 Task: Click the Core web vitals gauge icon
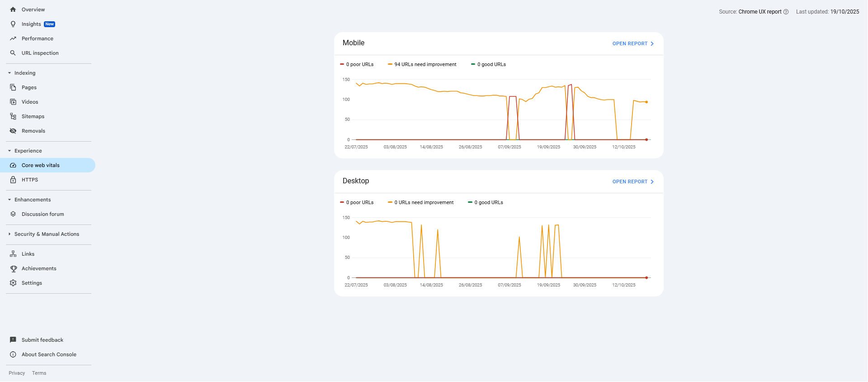[x=13, y=165]
